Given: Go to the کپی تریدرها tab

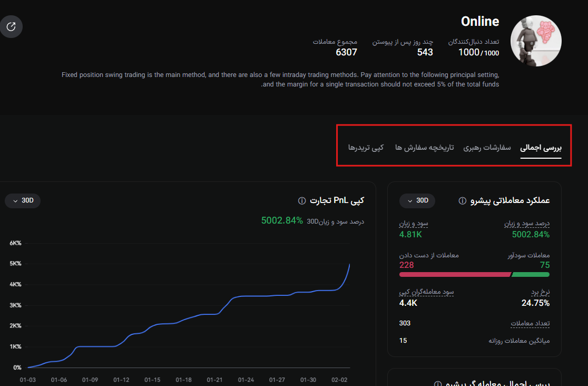Looking at the screenshot, I should point(366,148).
